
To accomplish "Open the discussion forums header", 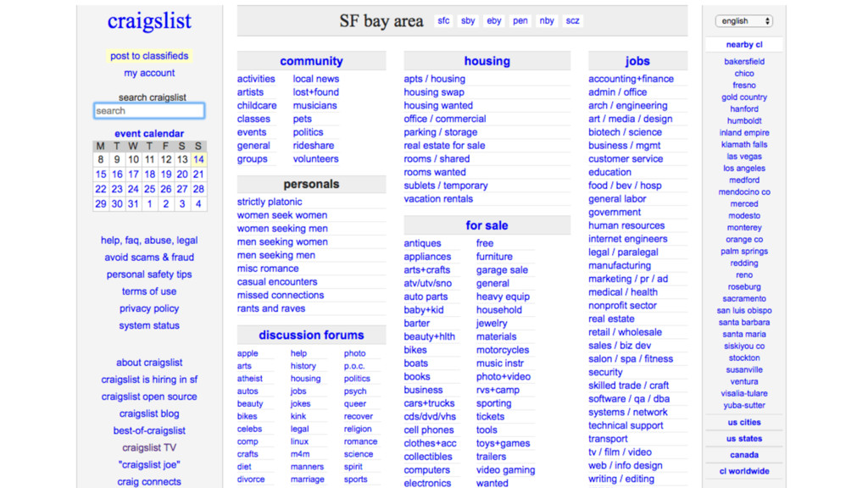I will click(x=311, y=335).
